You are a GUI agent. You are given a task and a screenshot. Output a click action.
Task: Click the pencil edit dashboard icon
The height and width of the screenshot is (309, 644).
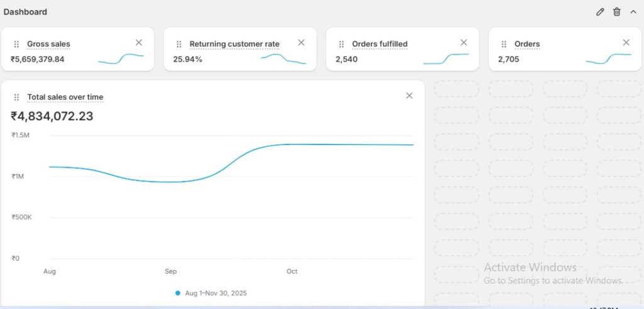pyautogui.click(x=600, y=12)
